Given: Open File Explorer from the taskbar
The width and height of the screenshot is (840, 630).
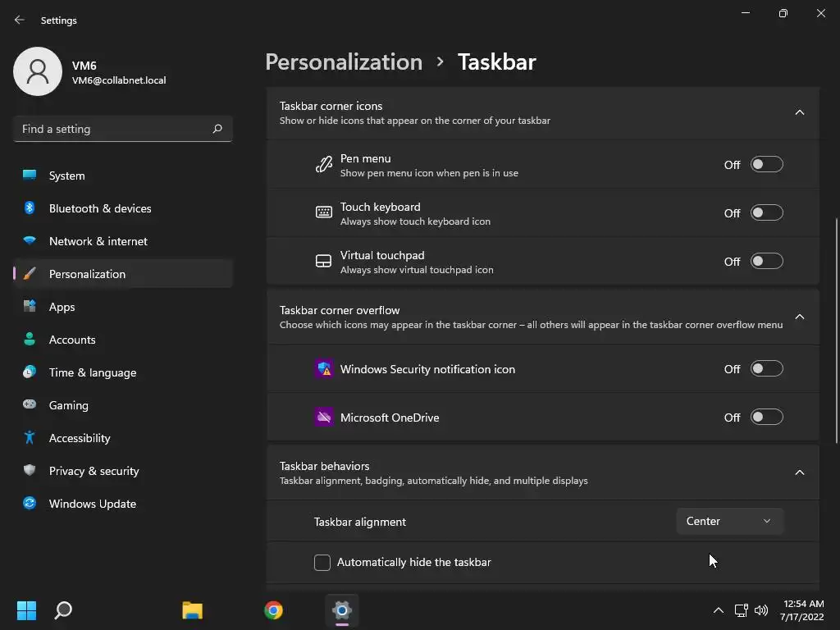Looking at the screenshot, I should pos(192,610).
